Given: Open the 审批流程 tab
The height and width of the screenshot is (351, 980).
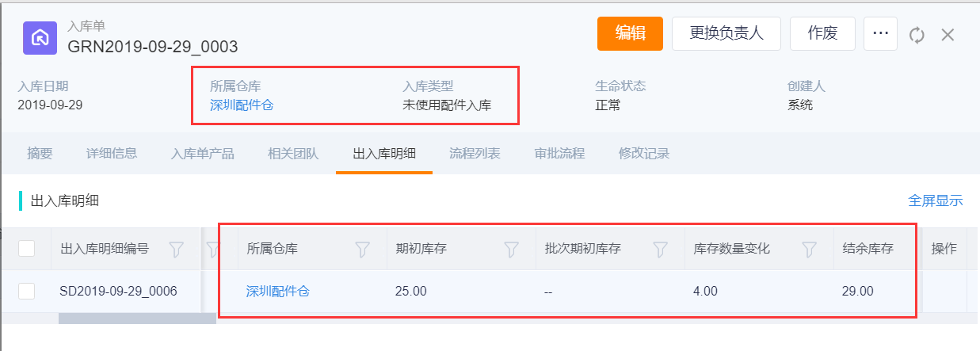Looking at the screenshot, I should coord(559,154).
